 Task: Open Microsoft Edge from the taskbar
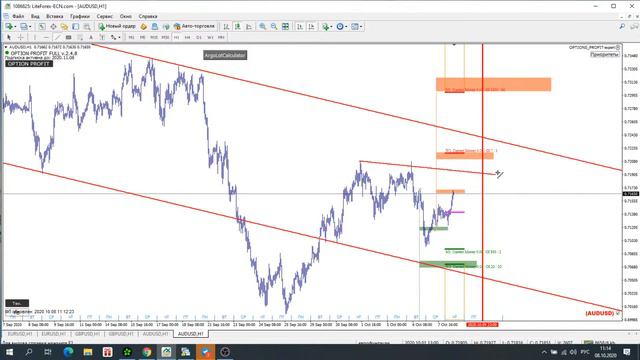click(68, 352)
